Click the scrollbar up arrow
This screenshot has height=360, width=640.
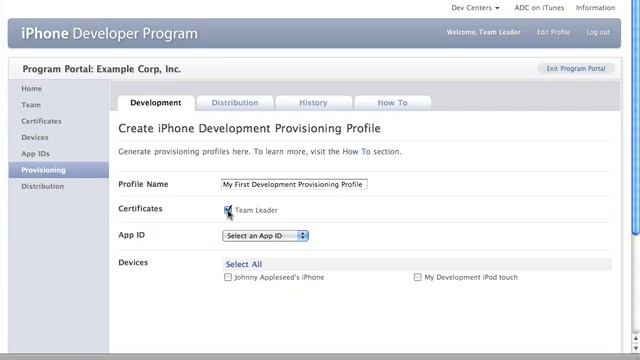(x=636, y=339)
